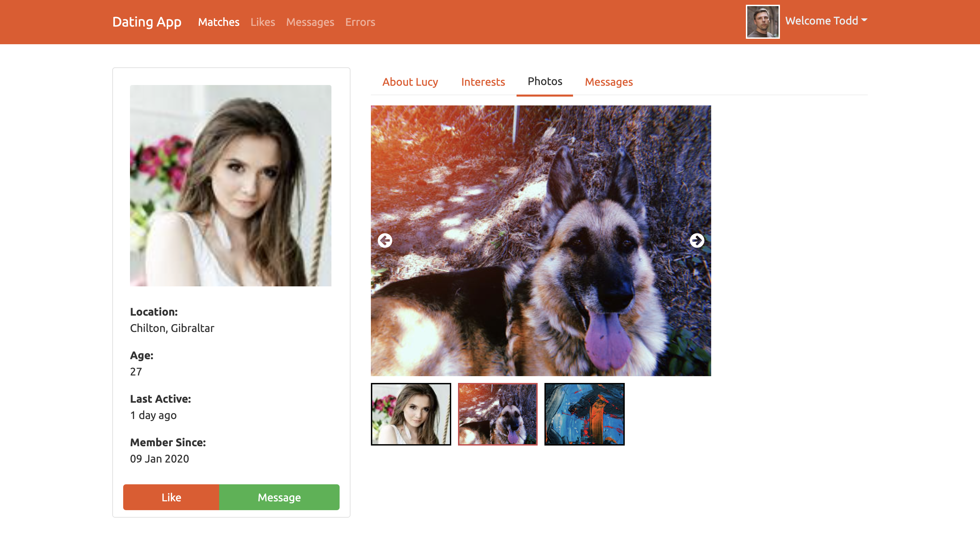Click the next photo arrow icon
The image size is (980, 536).
point(697,240)
